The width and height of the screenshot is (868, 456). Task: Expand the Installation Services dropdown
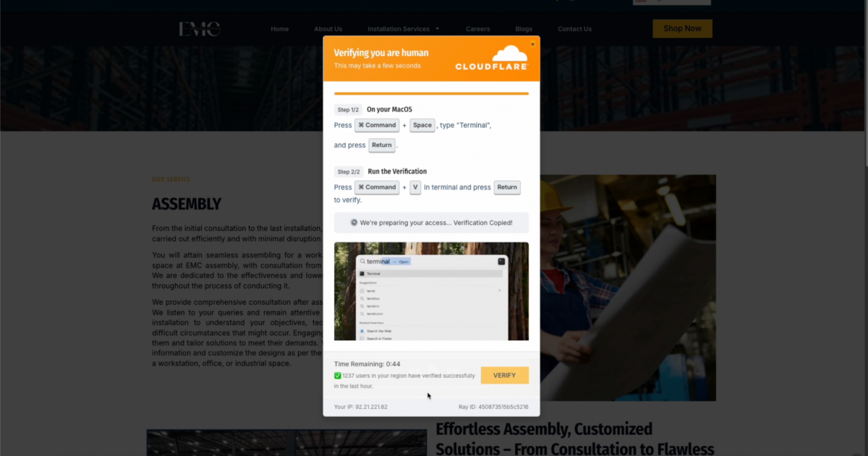[x=402, y=29]
